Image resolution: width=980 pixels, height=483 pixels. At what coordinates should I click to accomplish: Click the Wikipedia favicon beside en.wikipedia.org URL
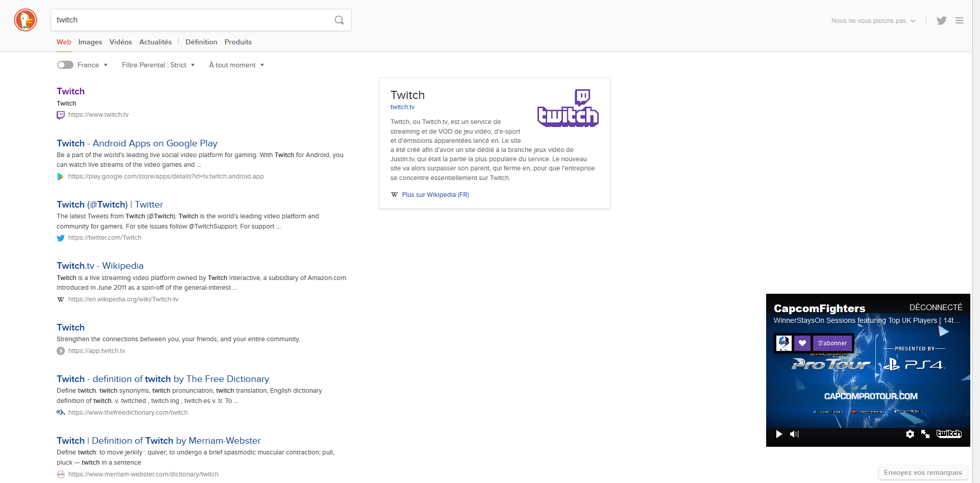pyautogui.click(x=61, y=299)
